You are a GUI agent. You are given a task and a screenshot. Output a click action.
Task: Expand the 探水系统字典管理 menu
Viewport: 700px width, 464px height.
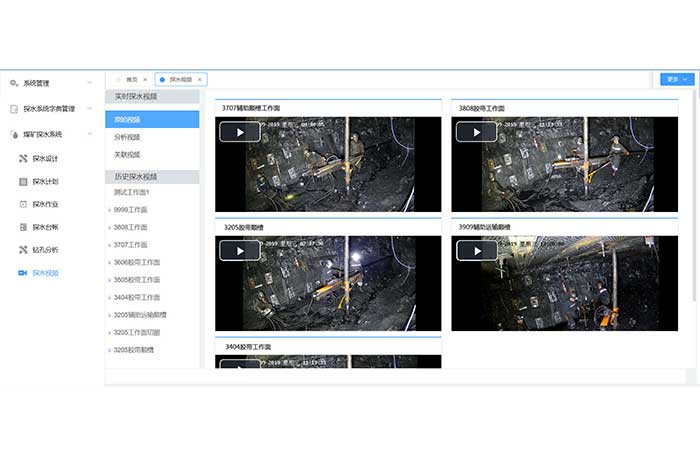(50, 108)
